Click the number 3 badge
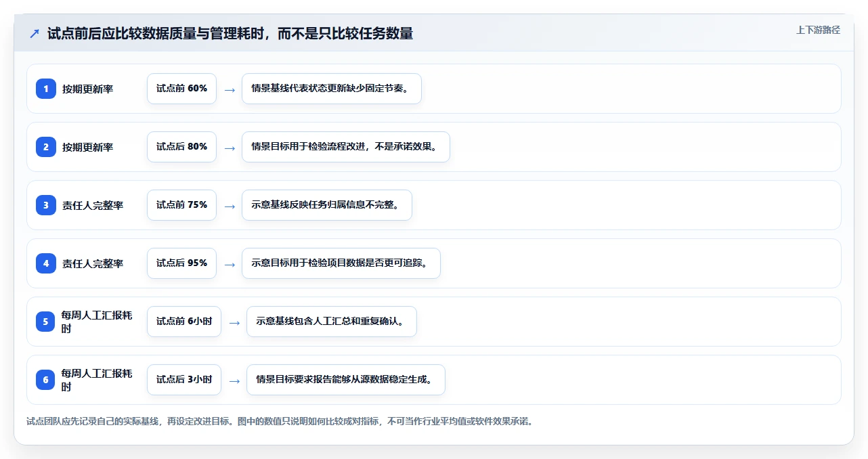This screenshot has height=459, width=868. pos(46,205)
